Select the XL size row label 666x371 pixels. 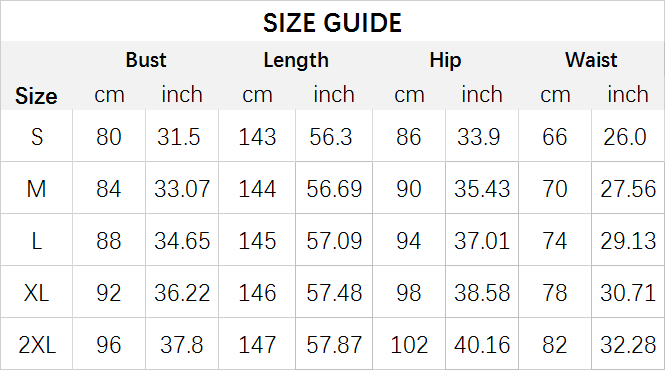36,293
